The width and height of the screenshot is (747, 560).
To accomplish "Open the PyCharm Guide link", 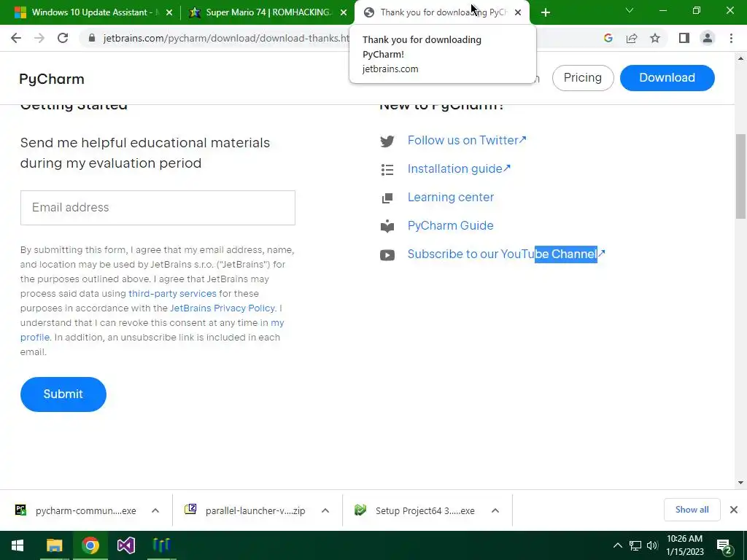I will [450, 226].
